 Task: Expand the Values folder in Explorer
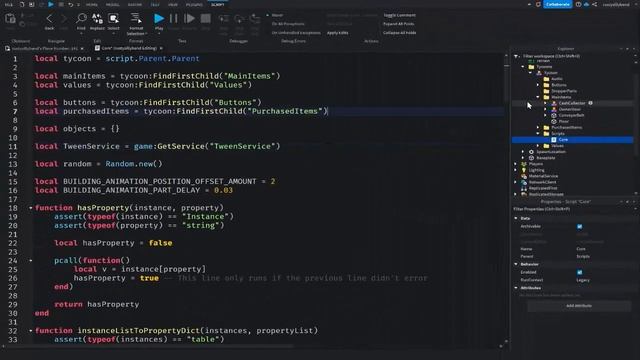point(538,146)
